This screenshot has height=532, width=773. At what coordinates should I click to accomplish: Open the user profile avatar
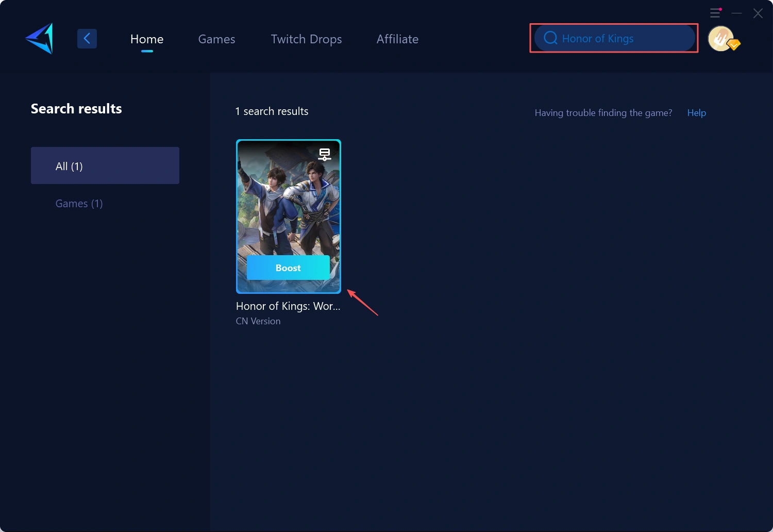click(x=720, y=38)
